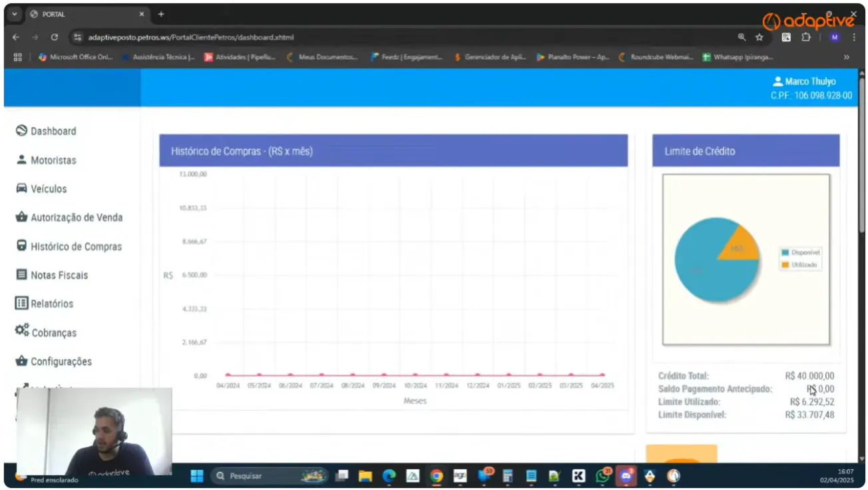
Task: Bookmark this page with the star icon
Action: coord(759,37)
